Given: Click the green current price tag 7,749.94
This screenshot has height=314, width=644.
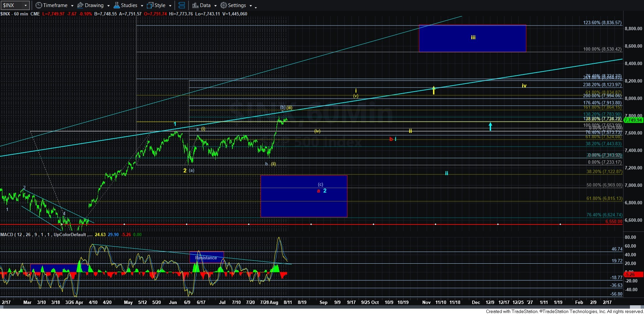Looking at the screenshot, I should coord(633,120).
